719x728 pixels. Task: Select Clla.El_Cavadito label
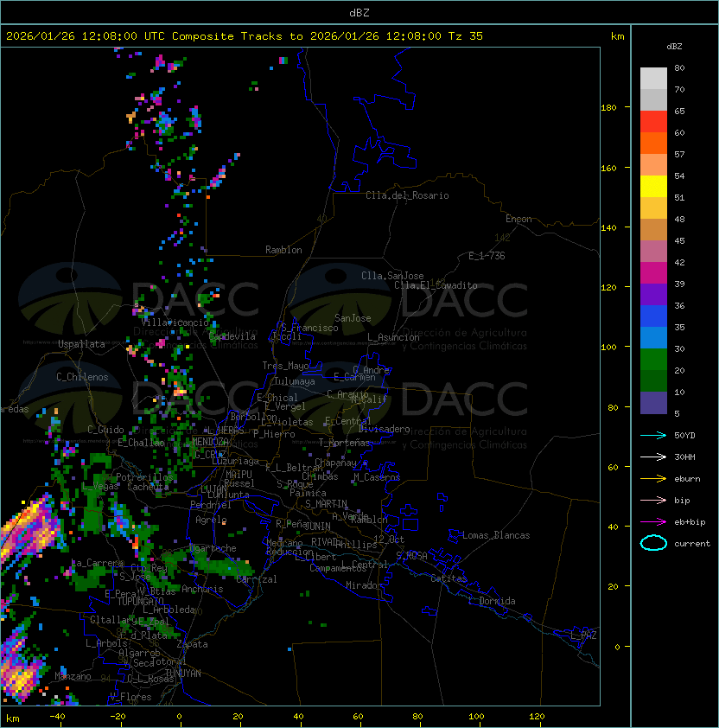(436, 285)
